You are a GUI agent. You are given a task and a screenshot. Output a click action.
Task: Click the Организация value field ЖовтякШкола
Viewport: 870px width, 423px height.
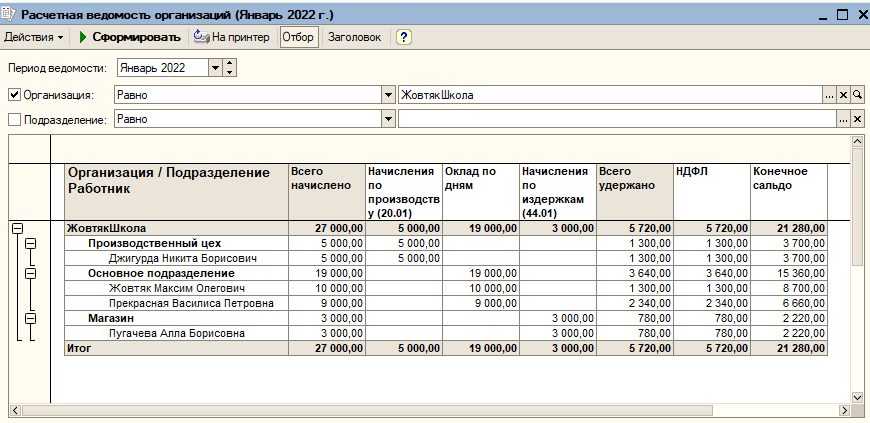tap(610, 95)
